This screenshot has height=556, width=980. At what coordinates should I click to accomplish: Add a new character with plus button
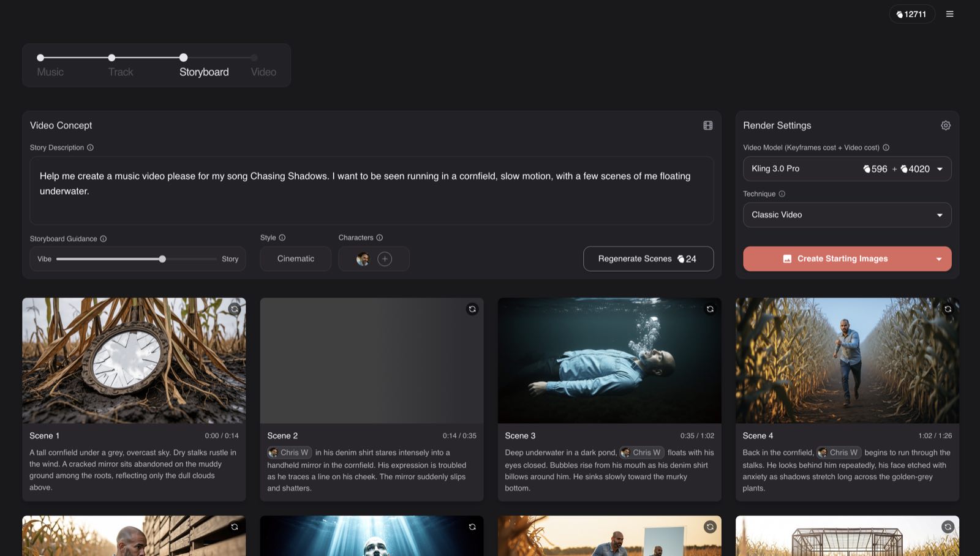click(385, 259)
